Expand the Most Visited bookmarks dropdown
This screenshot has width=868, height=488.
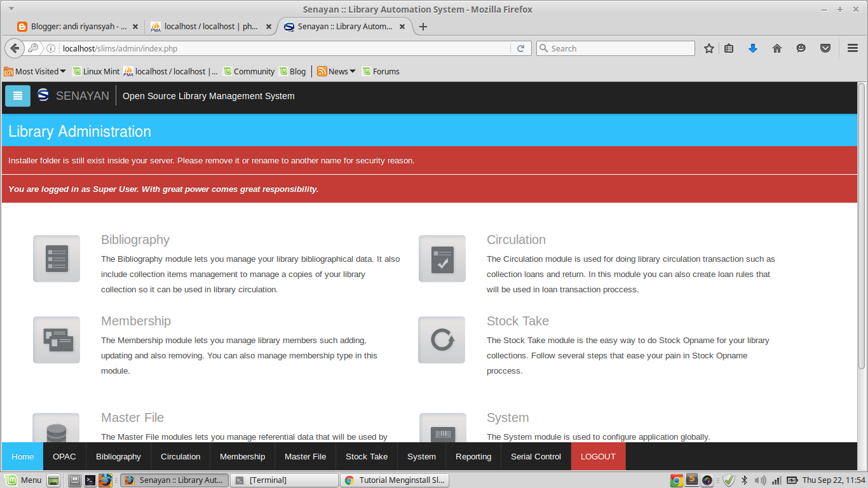(x=35, y=71)
